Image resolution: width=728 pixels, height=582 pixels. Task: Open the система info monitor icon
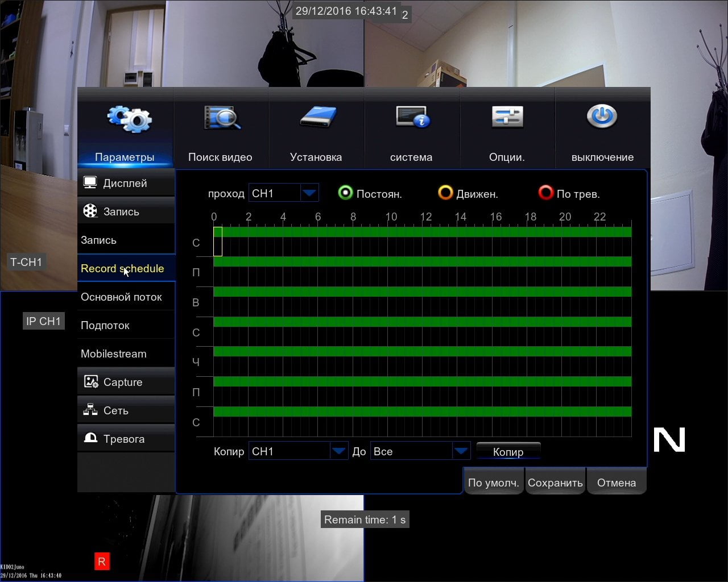pos(413,117)
